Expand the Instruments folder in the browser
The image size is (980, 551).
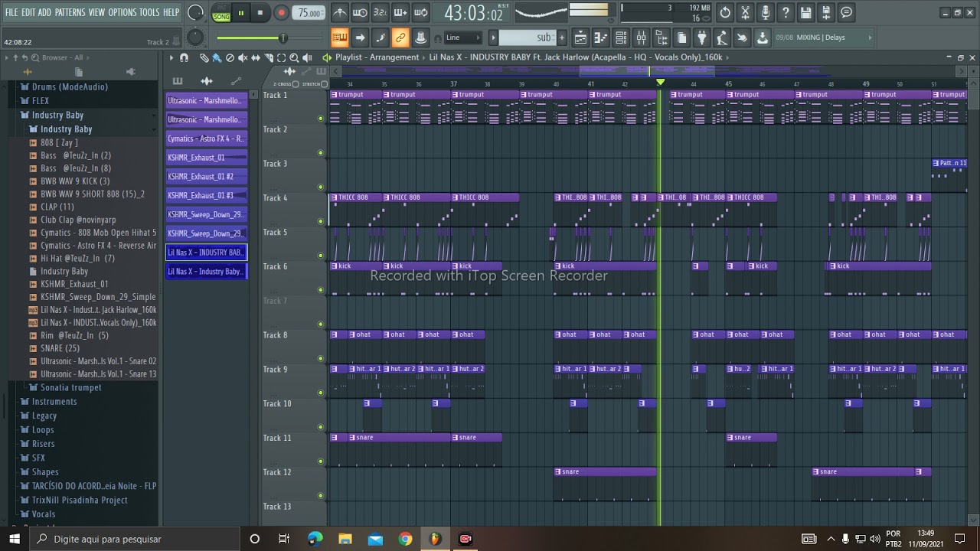(54, 401)
